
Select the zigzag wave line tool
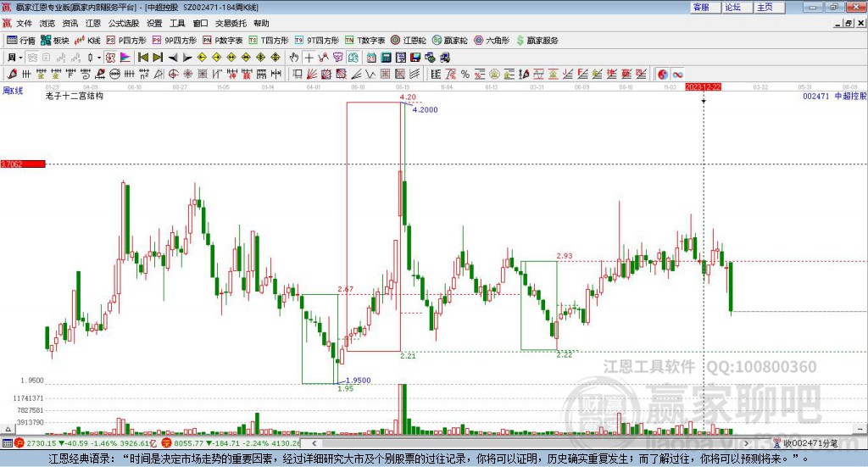click(370, 74)
